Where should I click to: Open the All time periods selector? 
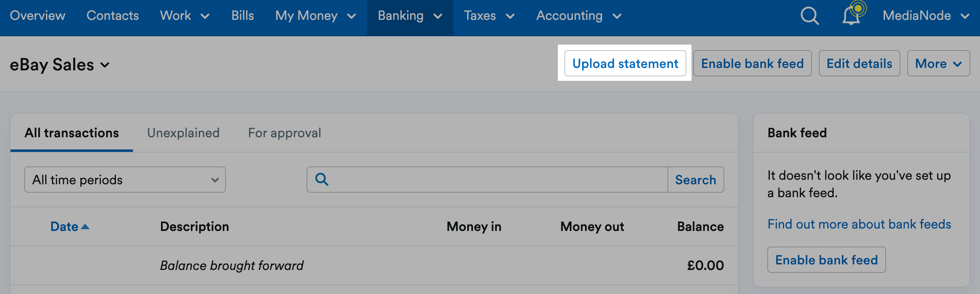pyautogui.click(x=125, y=179)
